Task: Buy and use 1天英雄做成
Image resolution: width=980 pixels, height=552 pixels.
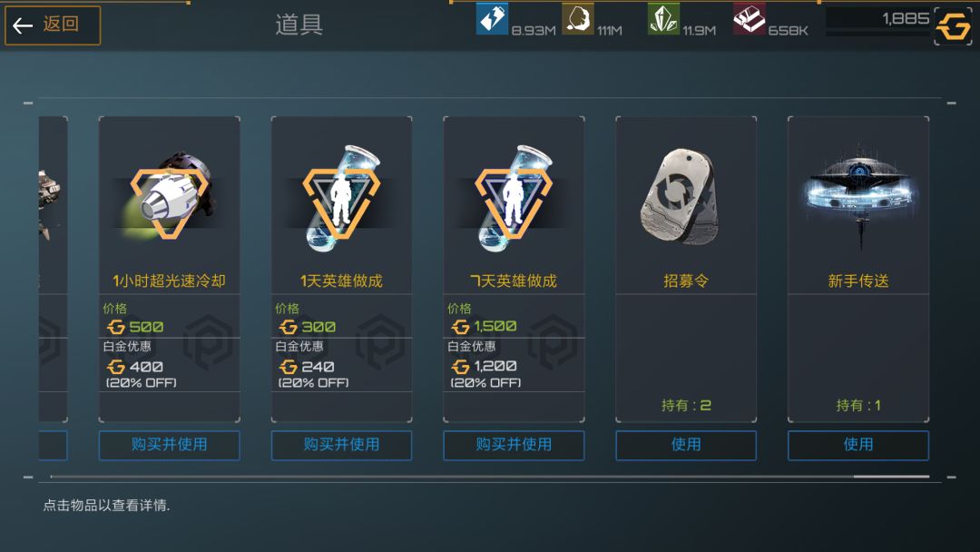Action: point(341,445)
